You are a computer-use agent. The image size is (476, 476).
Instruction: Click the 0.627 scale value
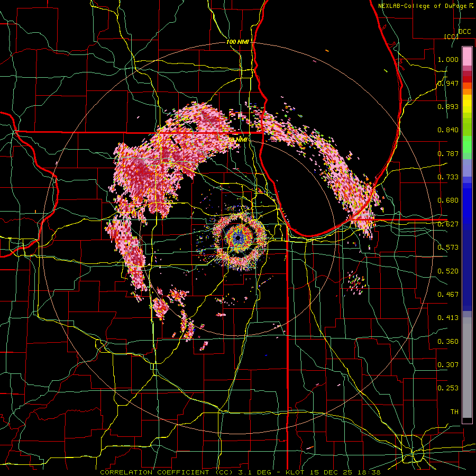point(448,224)
